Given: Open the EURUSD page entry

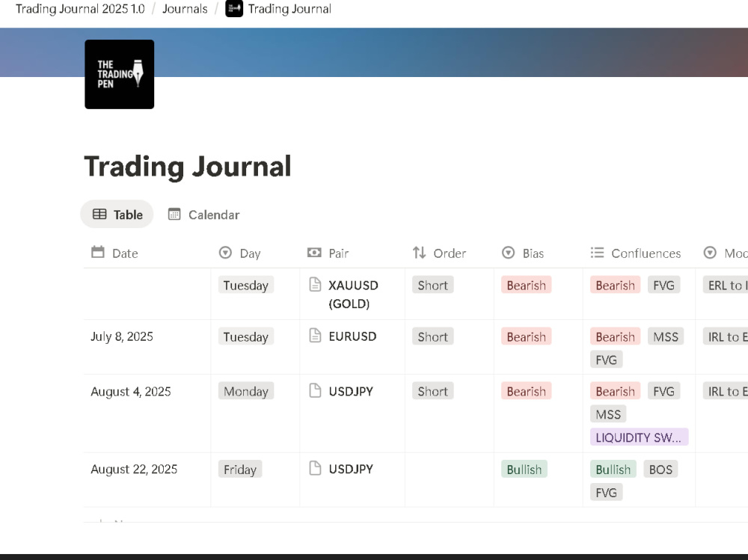Looking at the screenshot, I should tap(352, 336).
